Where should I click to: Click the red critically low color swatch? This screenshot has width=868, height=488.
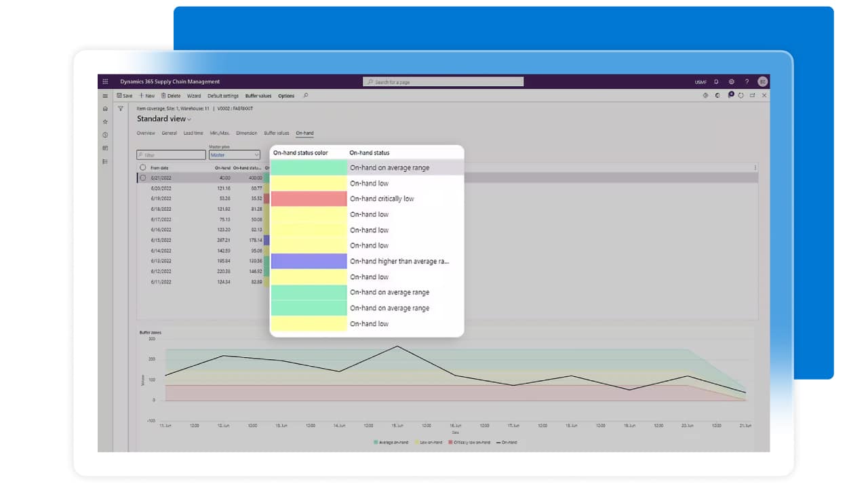[309, 199]
